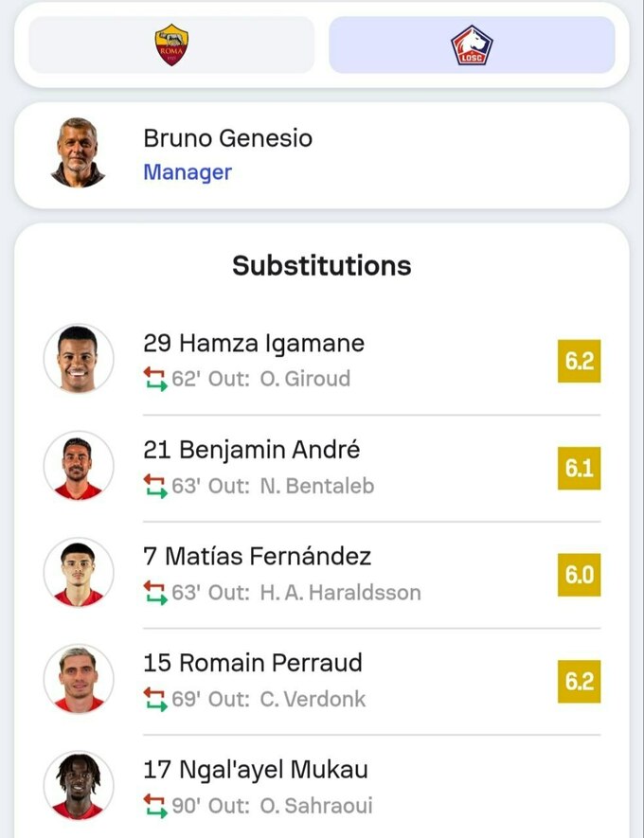Open Matías Fernández's 6.0 rating badge
This screenshot has height=838, width=644.
point(579,575)
